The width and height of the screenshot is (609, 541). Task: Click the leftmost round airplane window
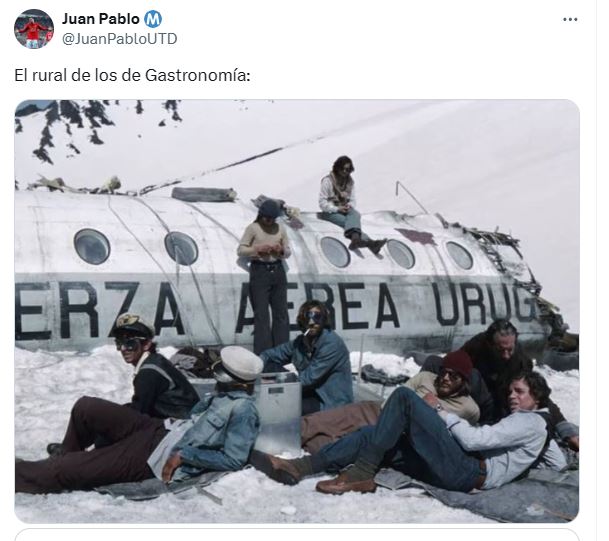(x=92, y=246)
